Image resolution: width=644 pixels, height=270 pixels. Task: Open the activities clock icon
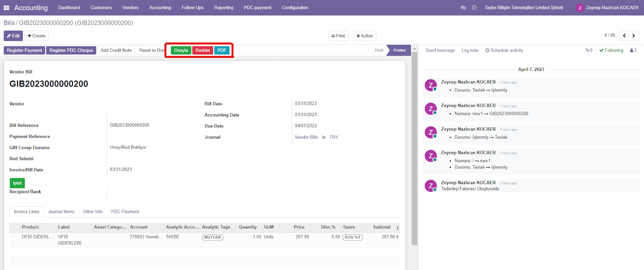474,8
